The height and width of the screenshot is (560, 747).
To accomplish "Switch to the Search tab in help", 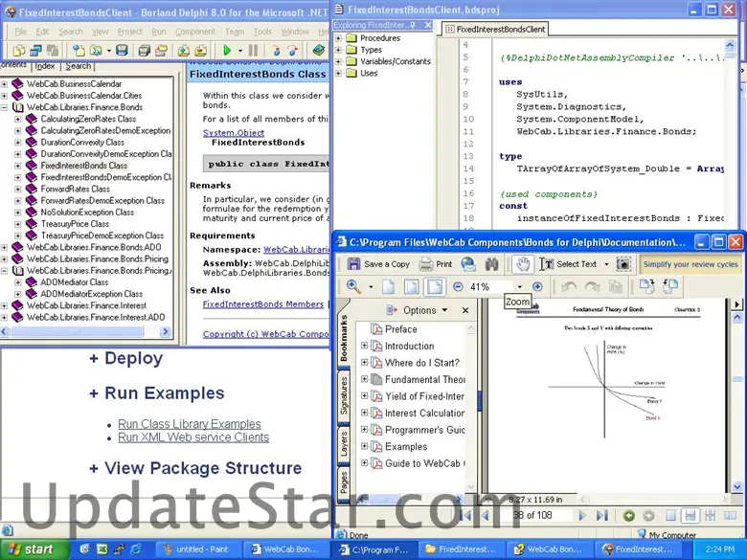I will pos(79,66).
